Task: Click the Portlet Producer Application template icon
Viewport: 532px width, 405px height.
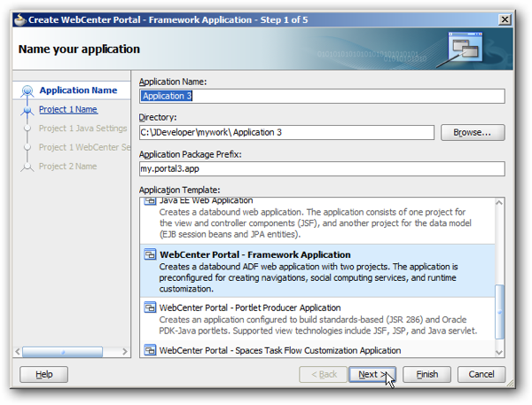Action: click(150, 308)
